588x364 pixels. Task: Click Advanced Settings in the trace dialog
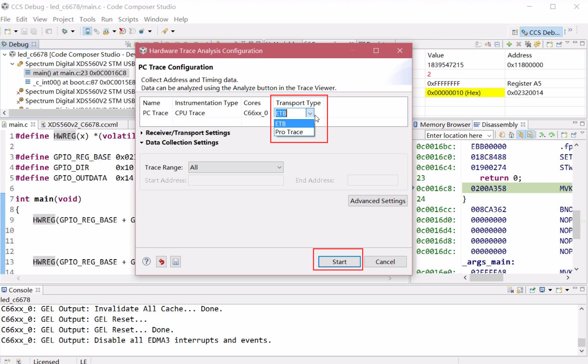(x=377, y=201)
